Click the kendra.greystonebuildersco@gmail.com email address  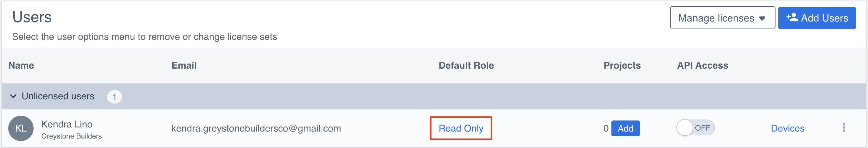click(x=256, y=128)
